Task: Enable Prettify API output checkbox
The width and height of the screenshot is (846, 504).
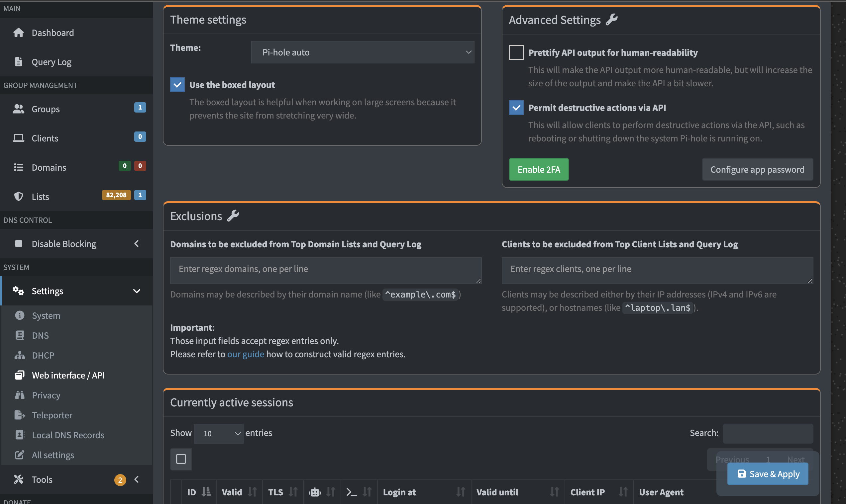Action: coord(516,53)
